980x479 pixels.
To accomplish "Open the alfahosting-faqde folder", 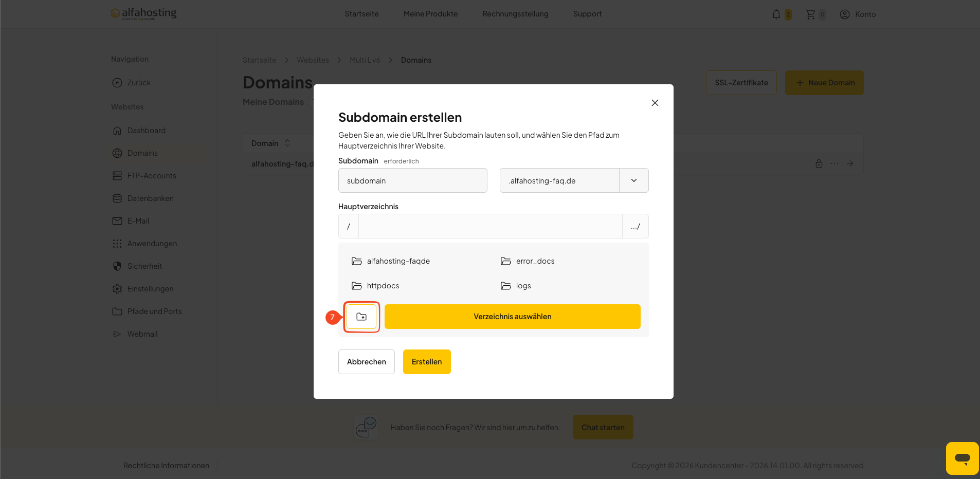I will pyautogui.click(x=391, y=261).
